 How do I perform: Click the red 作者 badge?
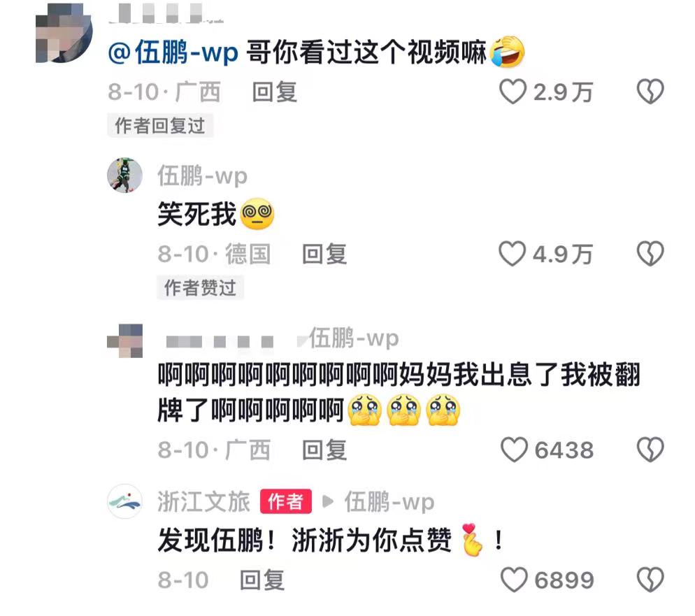pos(286,501)
